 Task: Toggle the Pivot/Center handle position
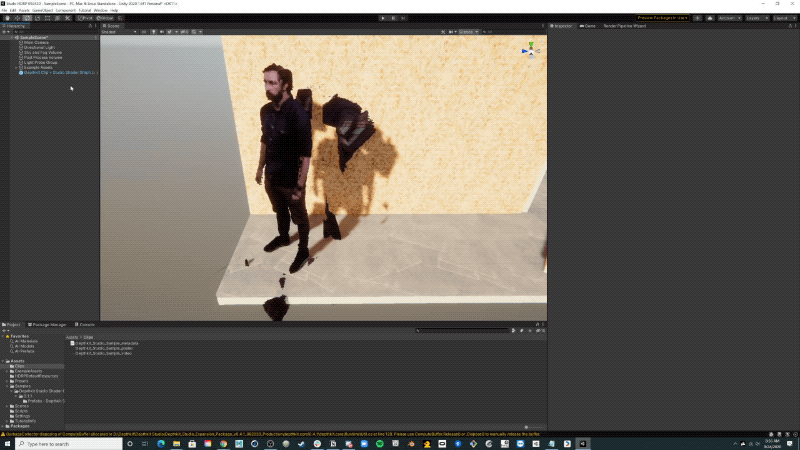click(85, 18)
